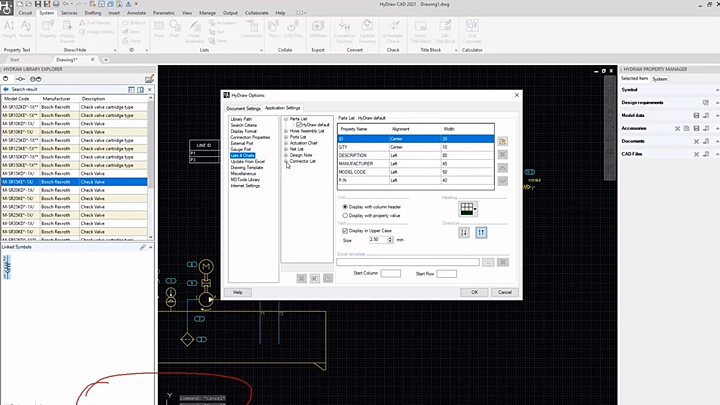Expand Ports List tree node

(x=286, y=137)
